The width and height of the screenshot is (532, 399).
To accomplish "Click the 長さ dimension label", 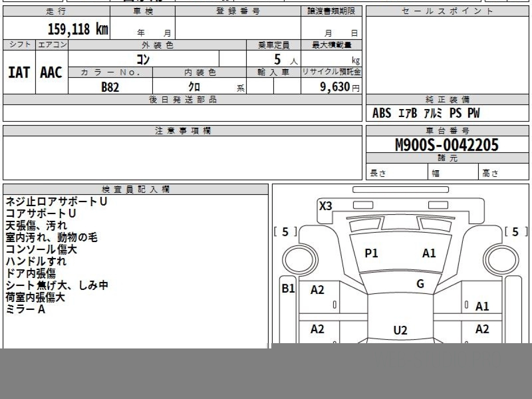I will [x=378, y=173].
